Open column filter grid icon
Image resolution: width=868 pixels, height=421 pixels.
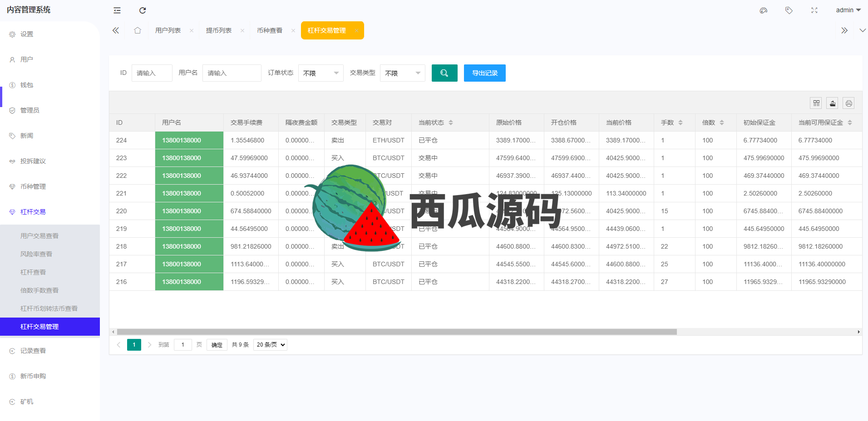pos(816,103)
